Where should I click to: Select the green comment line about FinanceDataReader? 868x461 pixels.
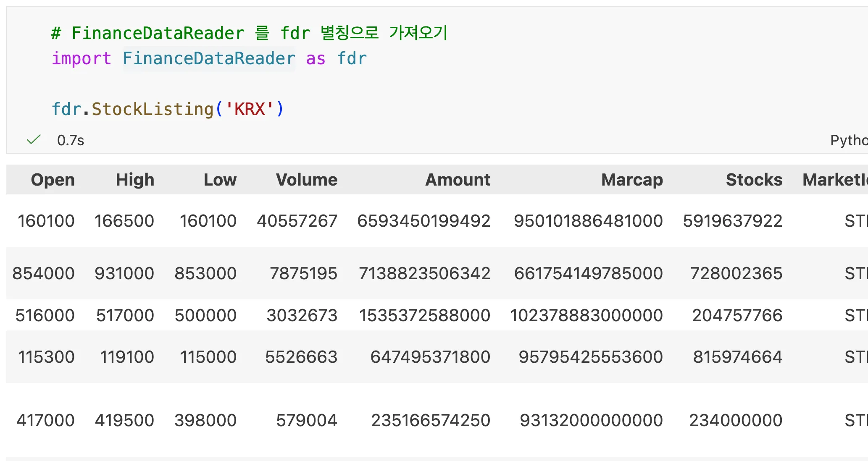click(x=248, y=33)
